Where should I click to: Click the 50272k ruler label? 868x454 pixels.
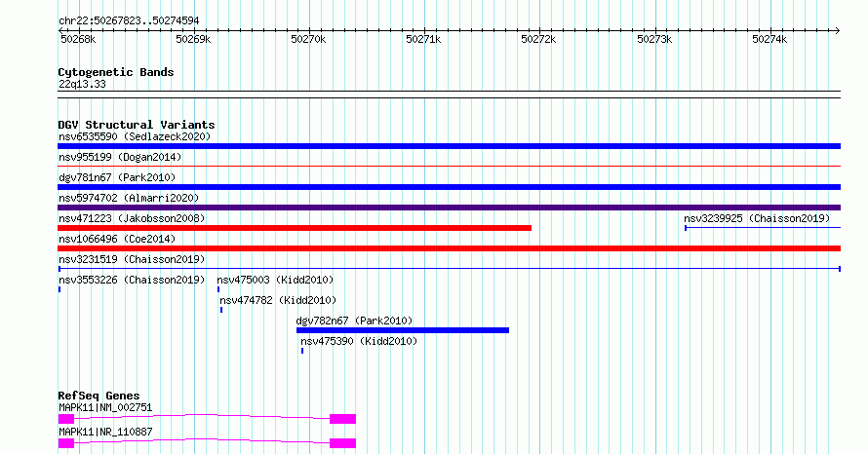click(538, 39)
